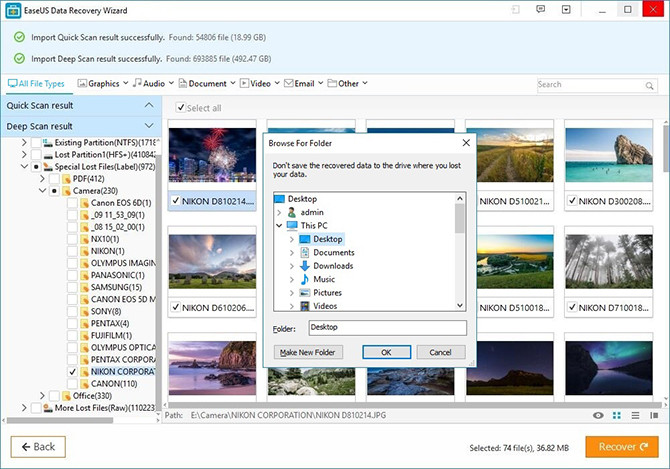This screenshot has width=670, height=469.
Task: Open the feedback chat icon
Action: tap(540, 10)
